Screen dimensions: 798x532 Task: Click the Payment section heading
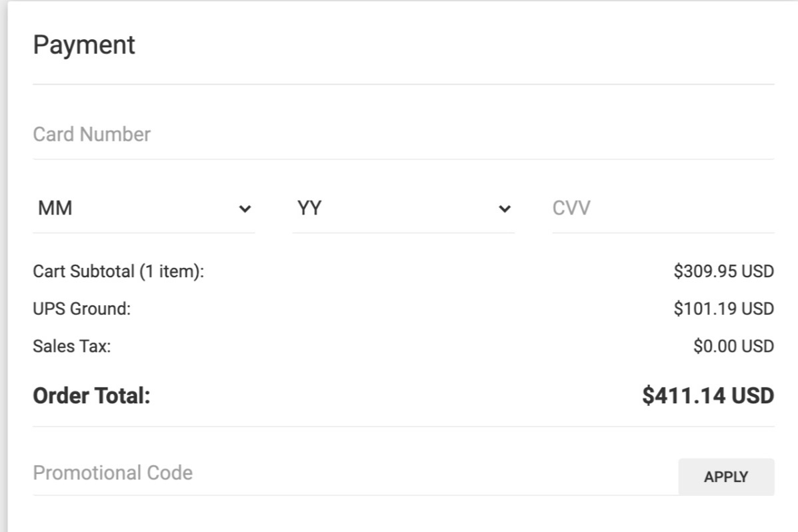pos(84,45)
